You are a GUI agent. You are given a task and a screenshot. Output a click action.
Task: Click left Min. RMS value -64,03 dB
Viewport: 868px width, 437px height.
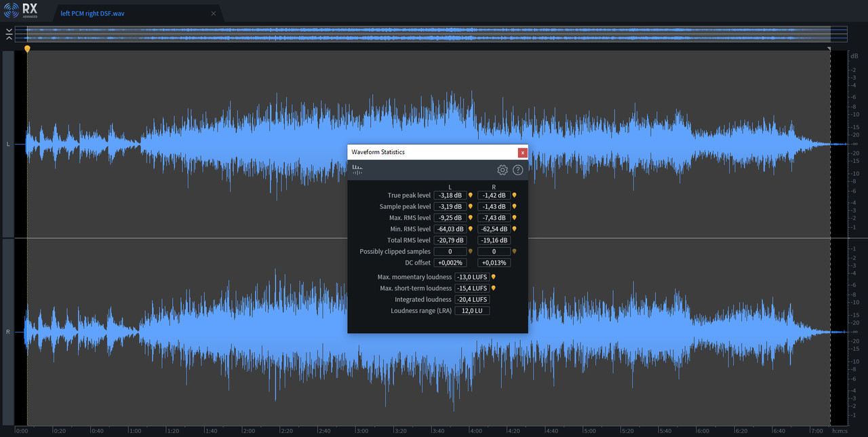[450, 229]
